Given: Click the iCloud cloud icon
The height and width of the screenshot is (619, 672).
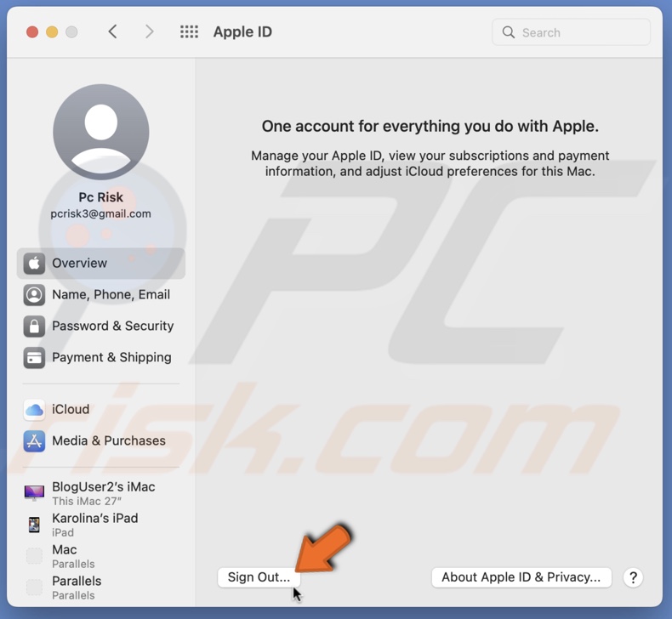Looking at the screenshot, I should 34,410.
